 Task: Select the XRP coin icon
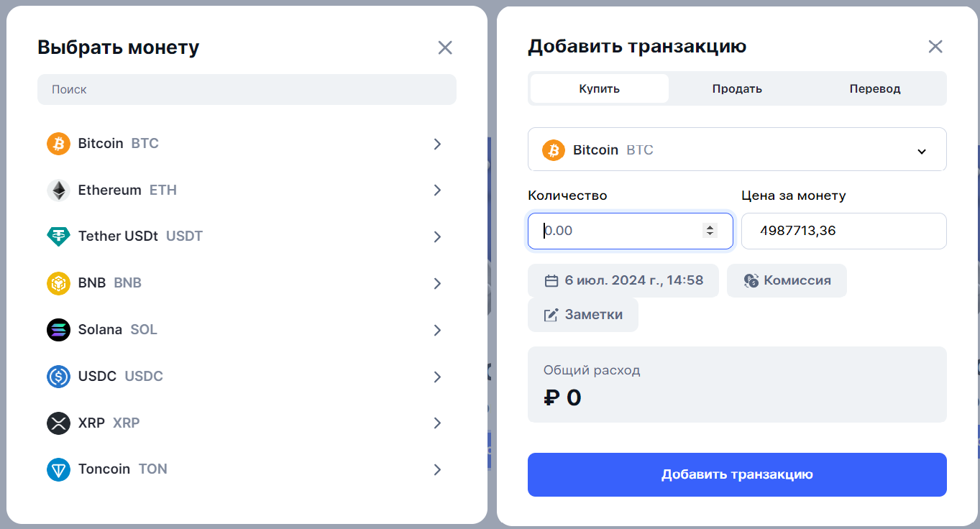[58, 423]
